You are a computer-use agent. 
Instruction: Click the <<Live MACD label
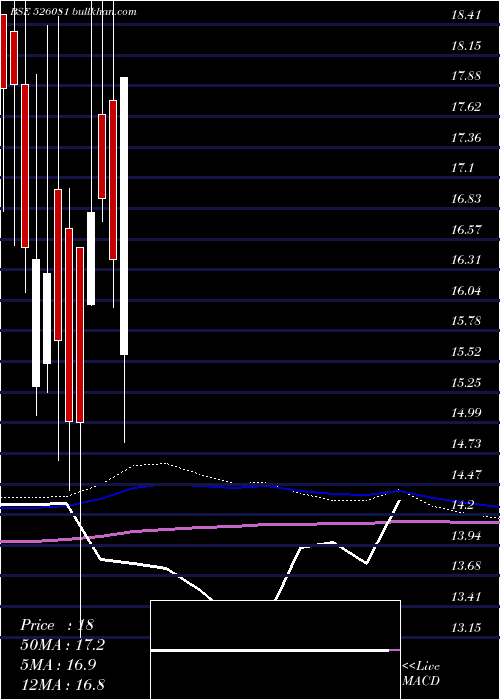click(421, 674)
